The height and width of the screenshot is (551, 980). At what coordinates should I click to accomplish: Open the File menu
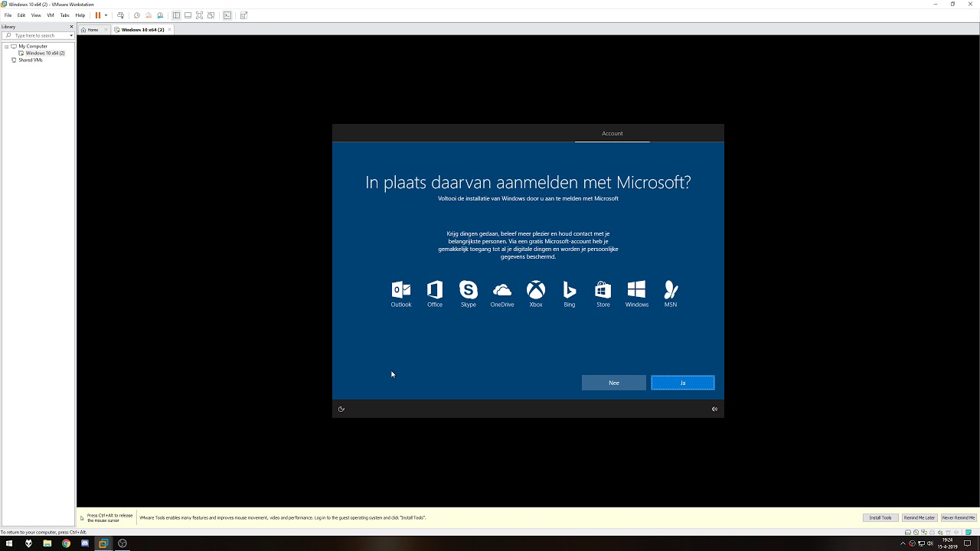pyautogui.click(x=8, y=15)
